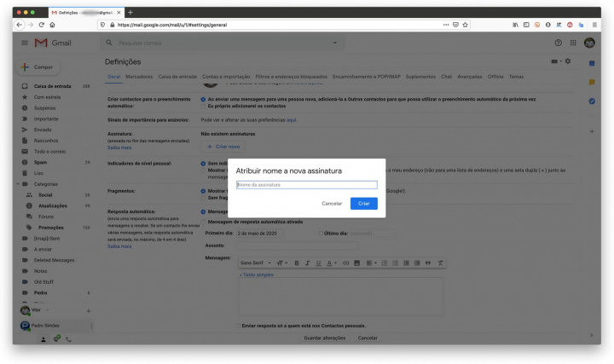614x364 pixels.
Task: Check 'Enviar resposta só a quem está nos Contactos'
Action: click(x=238, y=325)
